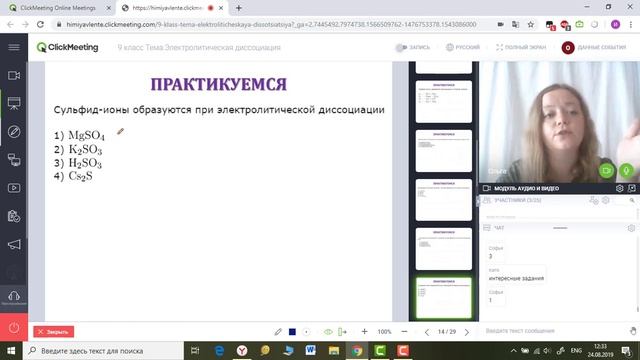Open the Chrome three-dot menu
Viewport: 640px width, 360px height.
point(631,24)
